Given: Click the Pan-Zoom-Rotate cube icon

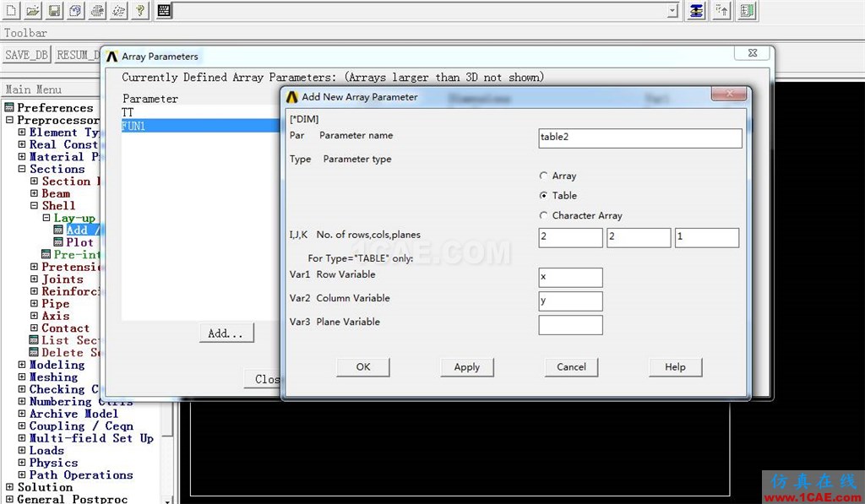Looking at the screenshot, I should [76, 10].
